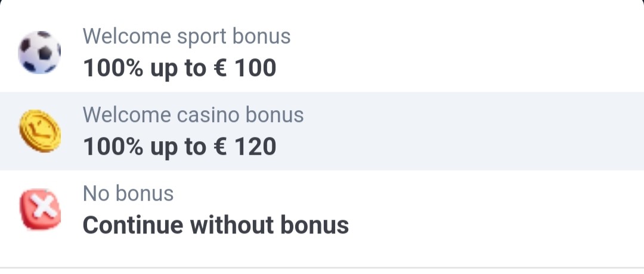The image size is (644, 274).
Task: Tap the 'Welcome sport bonus' label
Action: (187, 36)
